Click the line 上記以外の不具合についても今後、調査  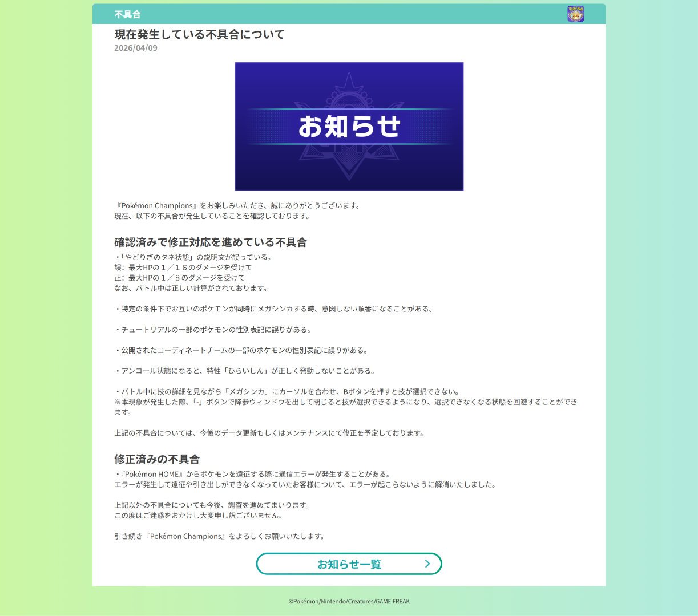(x=212, y=505)
